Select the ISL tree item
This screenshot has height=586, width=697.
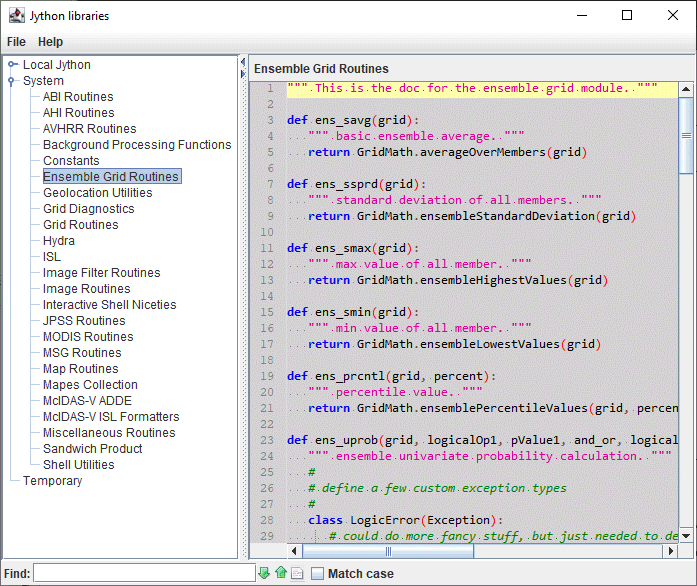[52, 257]
